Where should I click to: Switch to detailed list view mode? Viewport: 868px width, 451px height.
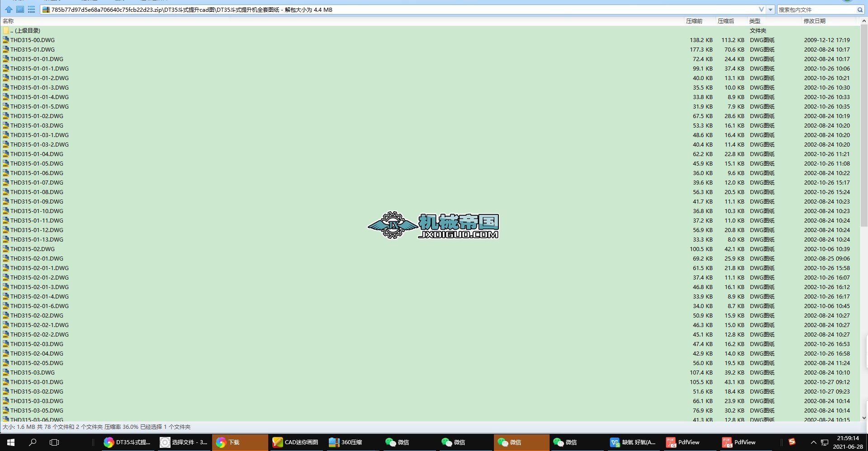pyautogui.click(x=31, y=9)
